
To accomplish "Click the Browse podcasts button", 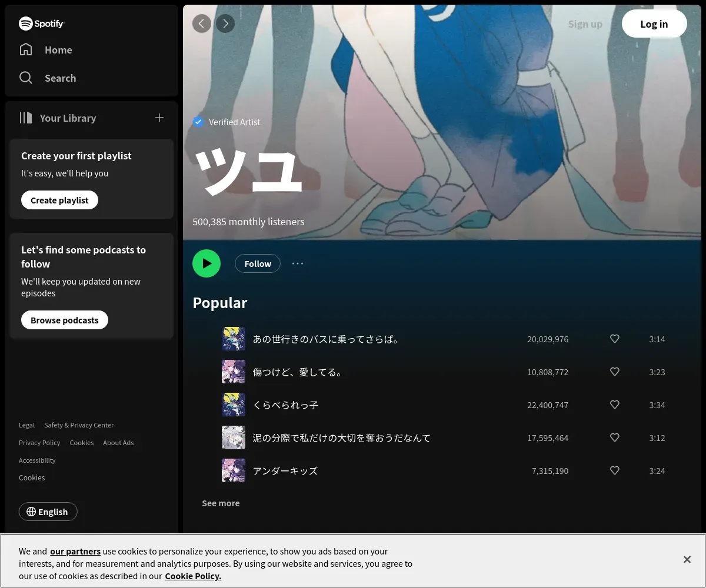I will point(65,320).
